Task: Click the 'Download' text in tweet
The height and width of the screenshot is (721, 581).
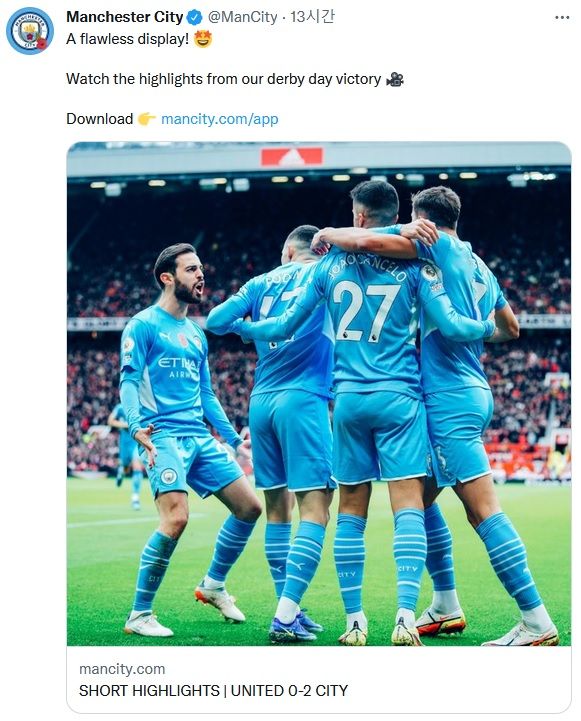Action: pyautogui.click(x=99, y=119)
